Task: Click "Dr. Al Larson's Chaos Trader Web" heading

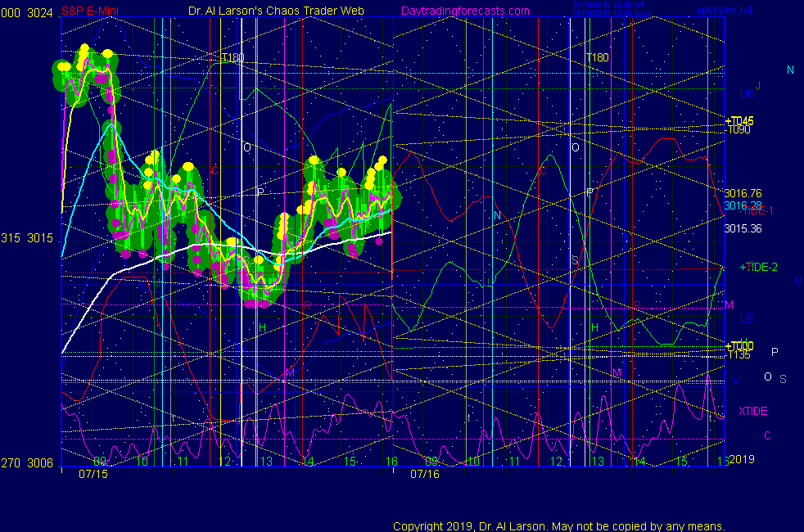Action: (x=276, y=11)
